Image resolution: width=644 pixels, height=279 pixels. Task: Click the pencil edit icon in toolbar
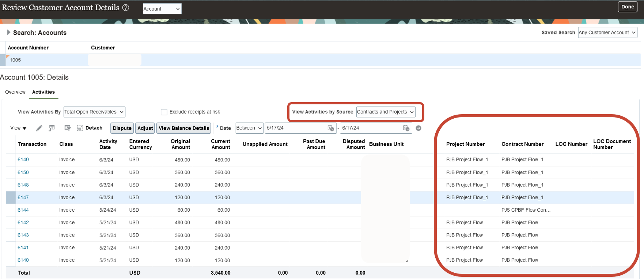coord(39,128)
